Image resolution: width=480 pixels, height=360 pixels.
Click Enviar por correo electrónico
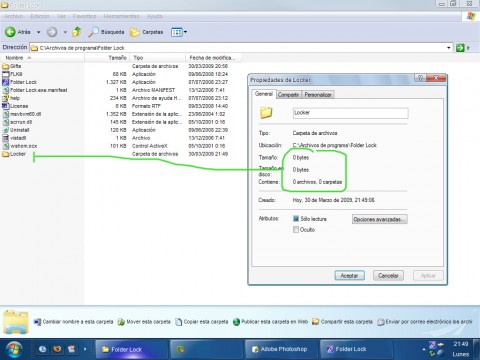[425, 322]
